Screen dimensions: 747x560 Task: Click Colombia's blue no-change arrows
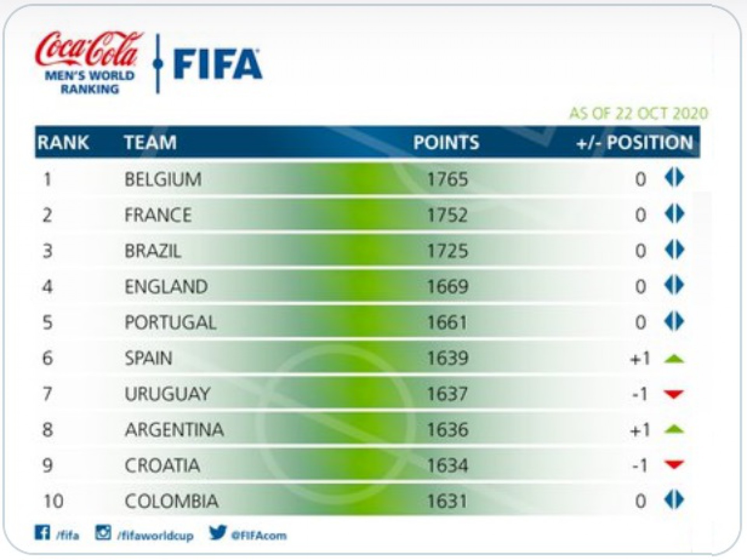click(674, 500)
